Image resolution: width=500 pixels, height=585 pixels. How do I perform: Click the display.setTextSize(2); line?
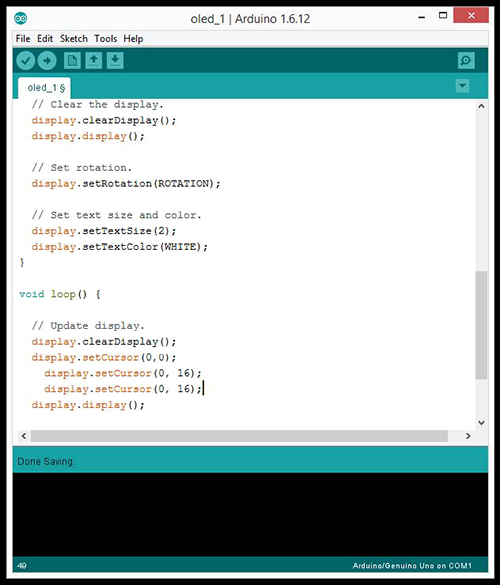coord(104,231)
